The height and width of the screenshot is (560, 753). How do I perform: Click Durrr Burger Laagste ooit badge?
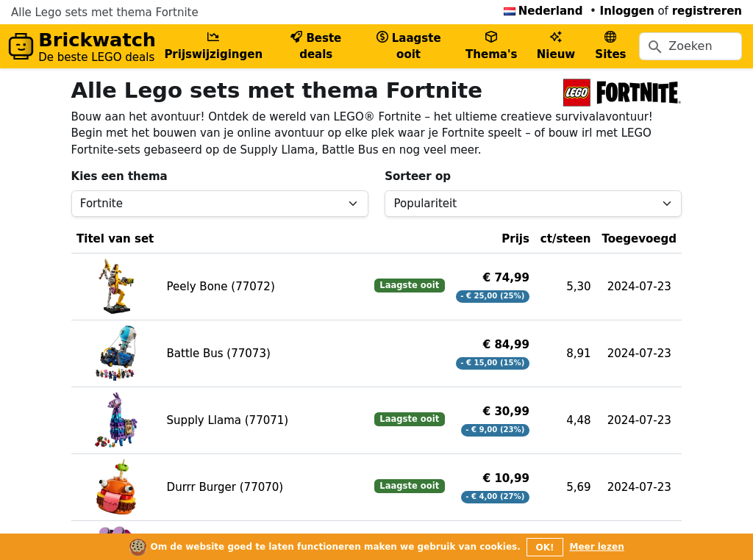click(410, 486)
